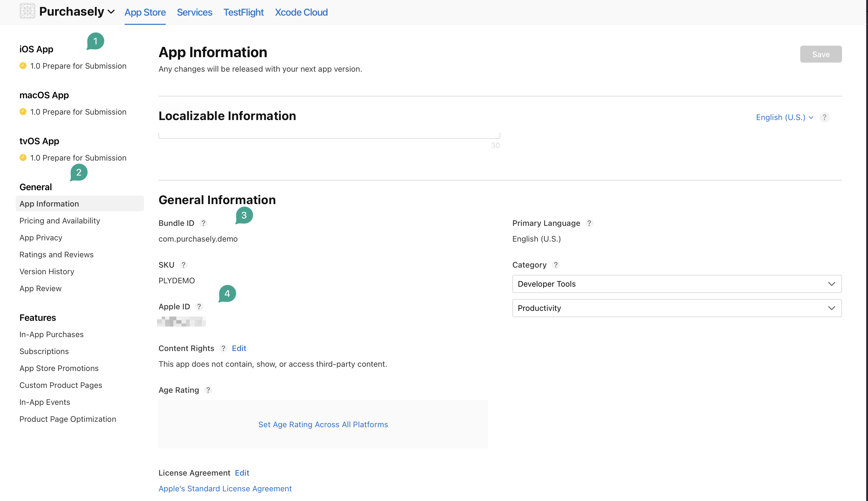Screen dimensions: 868x501
Task: Open help for Age Rating
Action: 208,390
